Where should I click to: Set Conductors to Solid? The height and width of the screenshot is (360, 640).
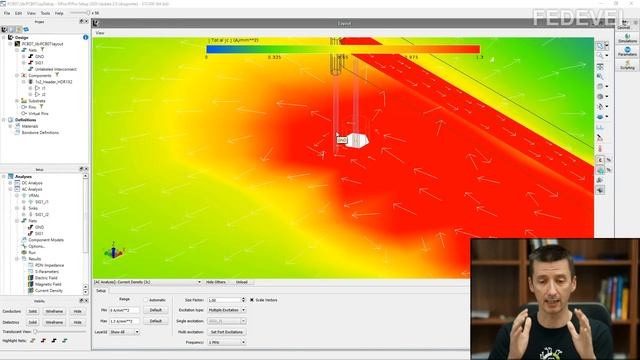click(x=33, y=311)
